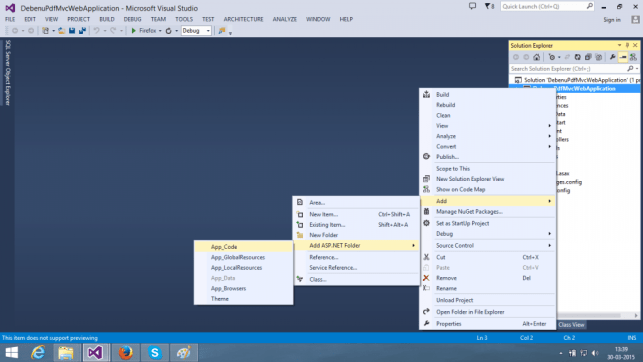Click the Sign in link
643x362 pixels.
[612, 20]
